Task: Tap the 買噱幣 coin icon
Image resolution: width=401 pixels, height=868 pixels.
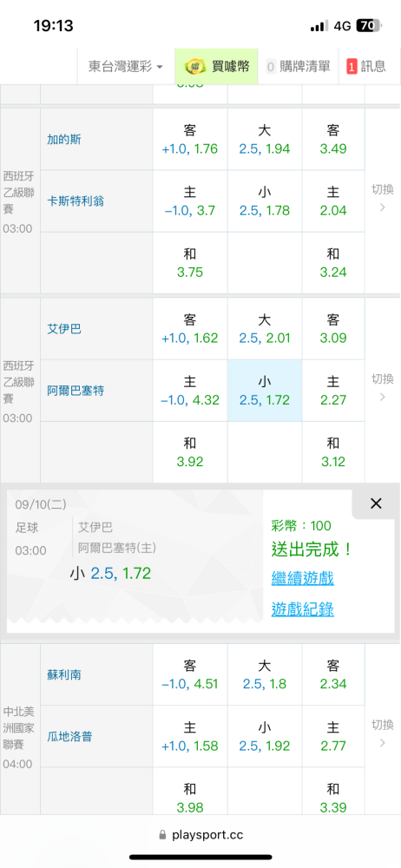Action: point(195,67)
